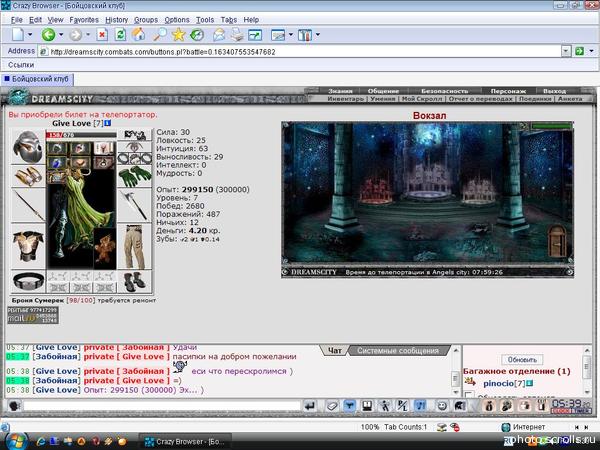Switch to the Чат tab
The width and height of the screenshot is (600, 450).
[334, 351]
